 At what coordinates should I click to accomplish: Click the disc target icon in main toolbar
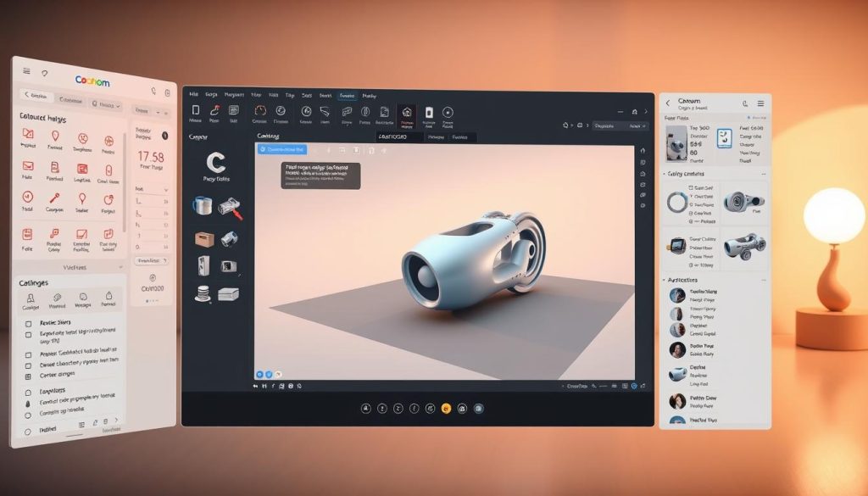[448, 113]
